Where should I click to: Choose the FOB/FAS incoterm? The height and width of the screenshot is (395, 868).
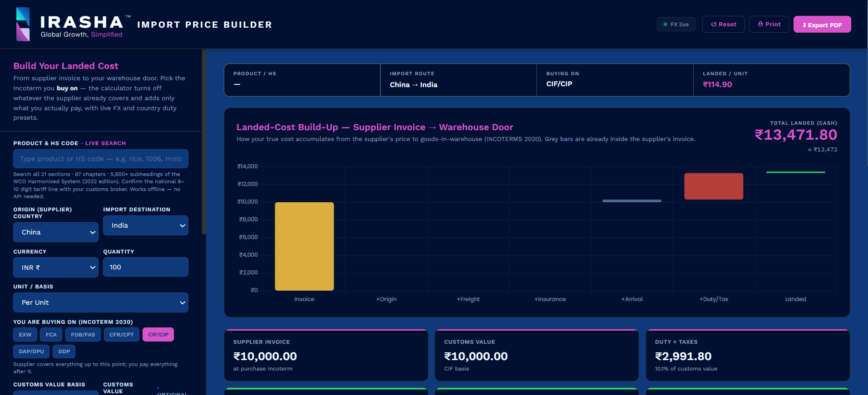tap(83, 335)
